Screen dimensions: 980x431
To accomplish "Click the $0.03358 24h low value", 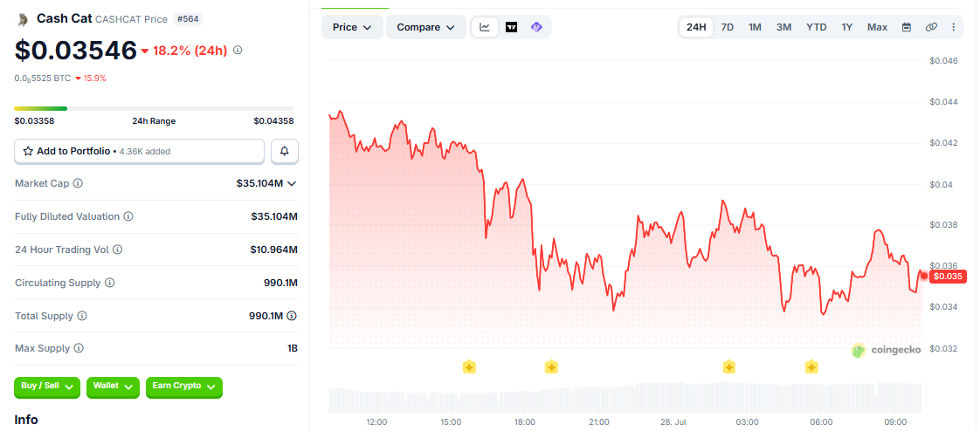I will click(34, 121).
